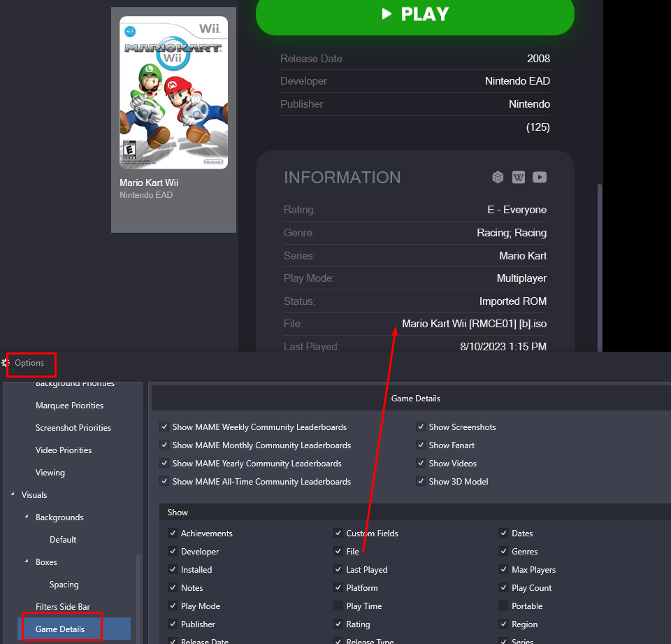
Task: Select the Mario Kart Wii box art
Action: [174, 92]
